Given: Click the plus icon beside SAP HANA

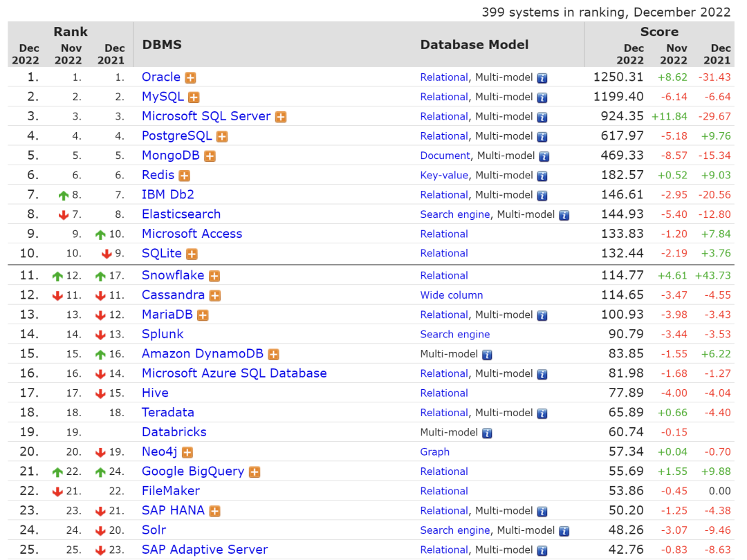Looking at the screenshot, I should [215, 511].
